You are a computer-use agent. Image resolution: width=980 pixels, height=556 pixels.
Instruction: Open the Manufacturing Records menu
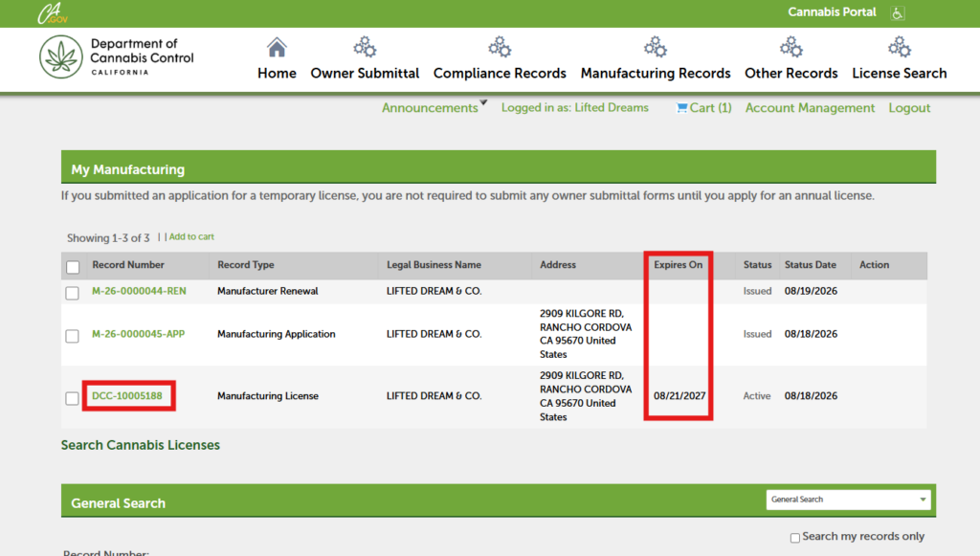[656, 73]
